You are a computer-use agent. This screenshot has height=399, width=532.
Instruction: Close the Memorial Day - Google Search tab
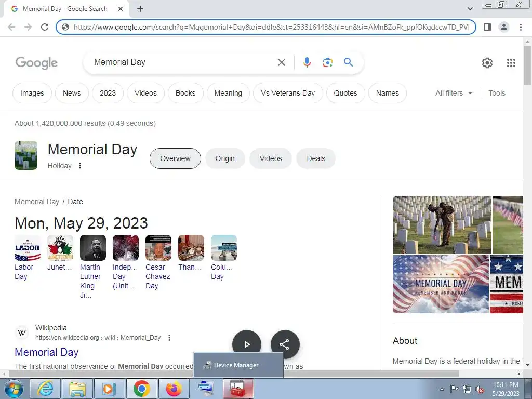tap(121, 9)
